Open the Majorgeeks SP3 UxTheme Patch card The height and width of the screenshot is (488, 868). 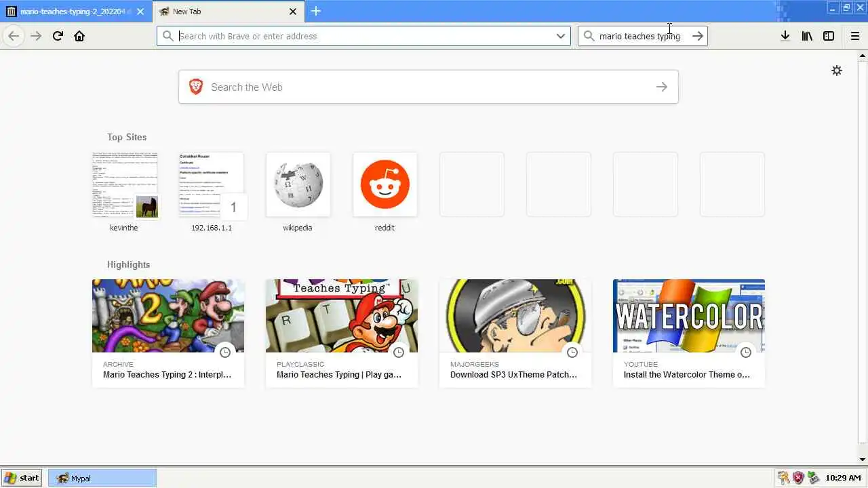(x=515, y=333)
